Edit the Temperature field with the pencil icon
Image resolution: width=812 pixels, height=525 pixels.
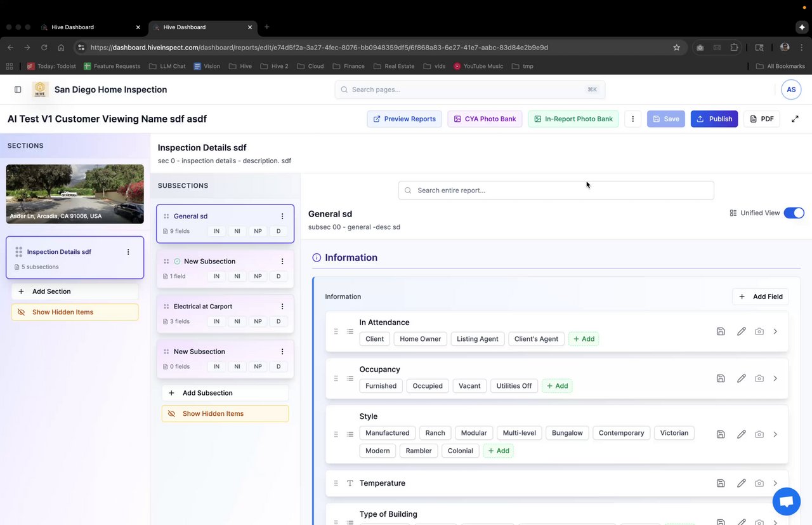[741, 483]
